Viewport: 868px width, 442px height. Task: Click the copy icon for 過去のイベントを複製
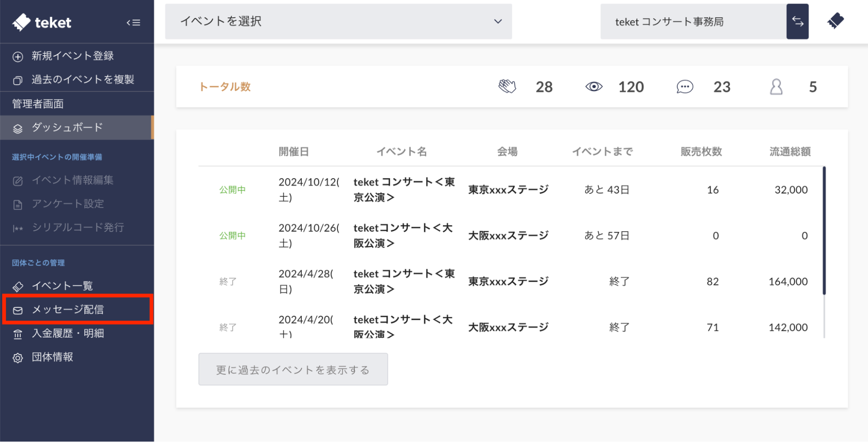18,80
